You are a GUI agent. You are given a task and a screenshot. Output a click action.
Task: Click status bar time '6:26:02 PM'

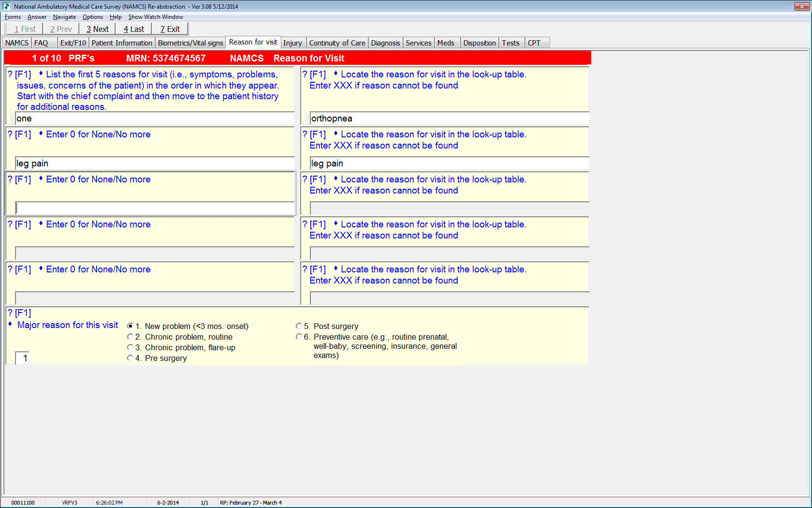(x=109, y=503)
